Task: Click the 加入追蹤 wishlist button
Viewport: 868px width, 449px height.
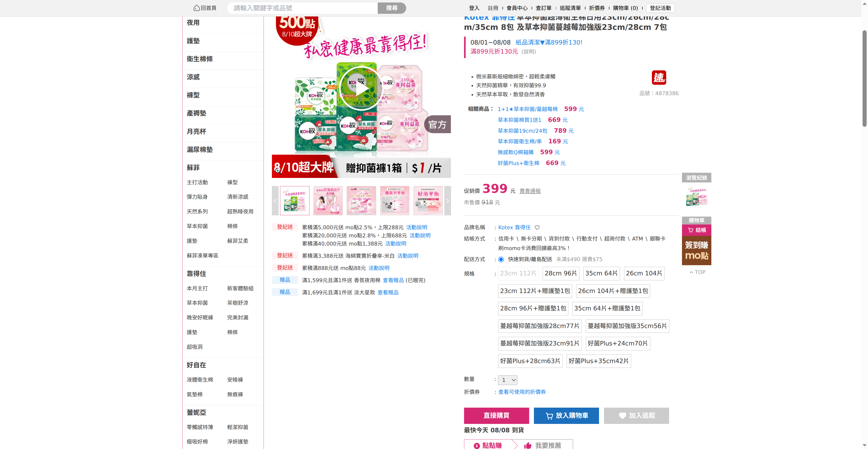Action: tap(637, 416)
